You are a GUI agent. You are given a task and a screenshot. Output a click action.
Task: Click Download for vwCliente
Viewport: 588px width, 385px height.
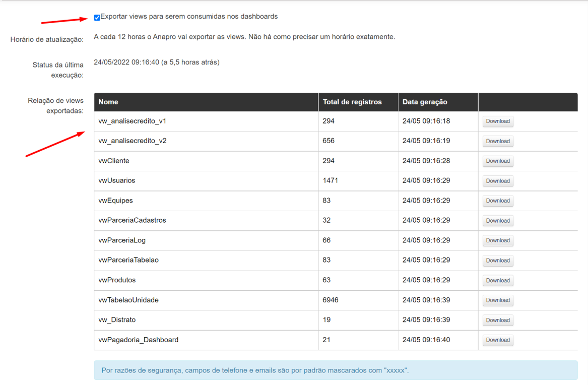498,161
